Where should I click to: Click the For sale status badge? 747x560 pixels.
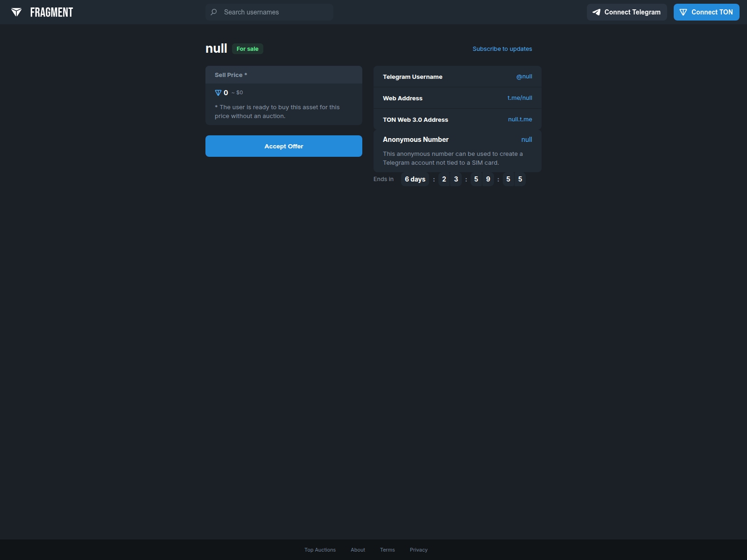point(247,49)
